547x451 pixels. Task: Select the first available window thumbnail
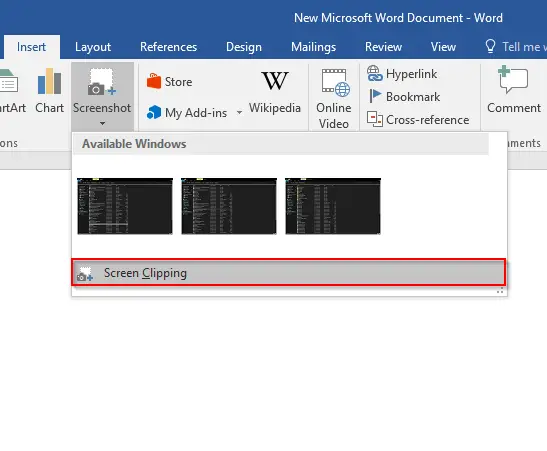[125, 206]
